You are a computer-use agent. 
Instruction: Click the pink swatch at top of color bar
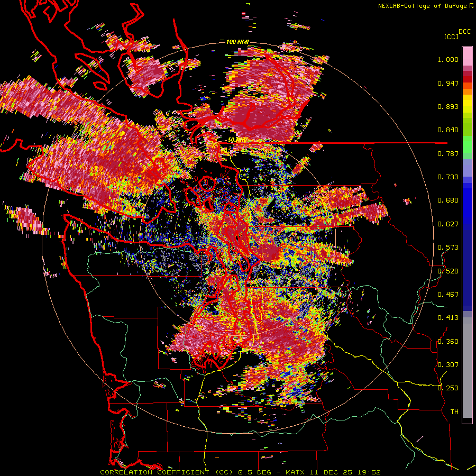pyautogui.click(x=467, y=57)
